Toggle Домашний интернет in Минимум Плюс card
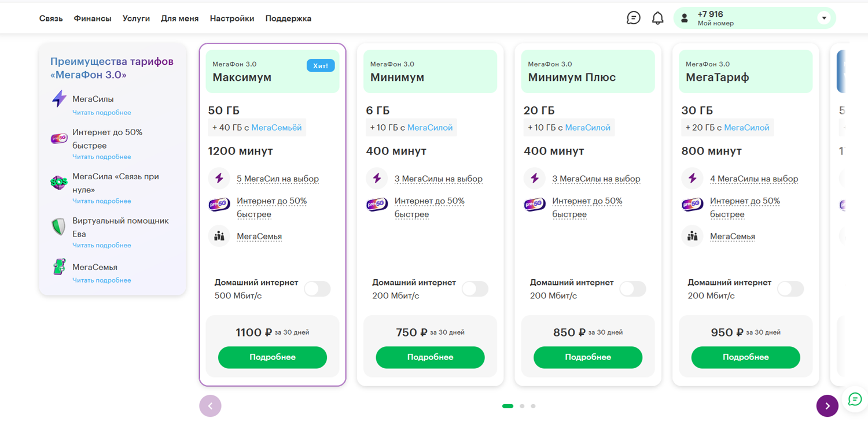This screenshot has height=422, width=868. pos(633,289)
